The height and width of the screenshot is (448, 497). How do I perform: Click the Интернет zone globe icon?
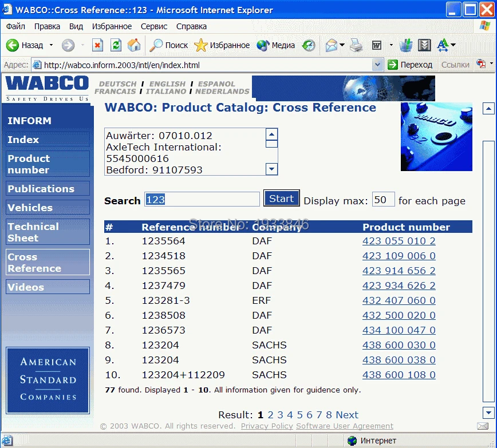pyautogui.click(x=352, y=441)
